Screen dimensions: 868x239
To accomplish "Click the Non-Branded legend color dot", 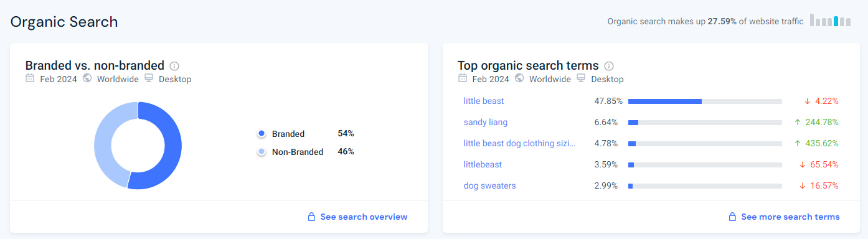I will click(262, 152).
